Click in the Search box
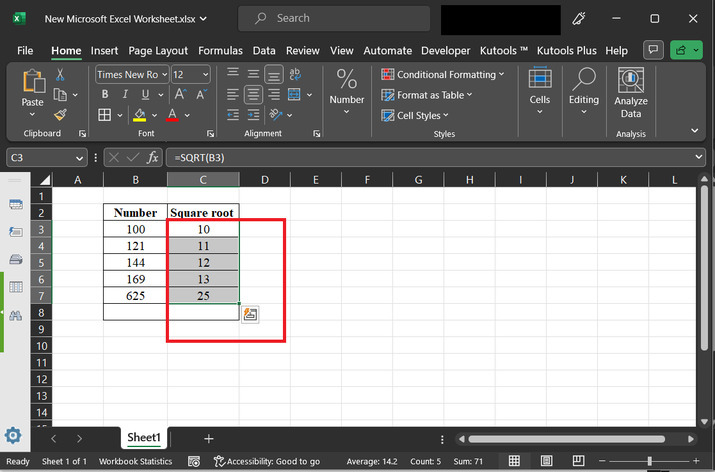 tap(334, 18)
